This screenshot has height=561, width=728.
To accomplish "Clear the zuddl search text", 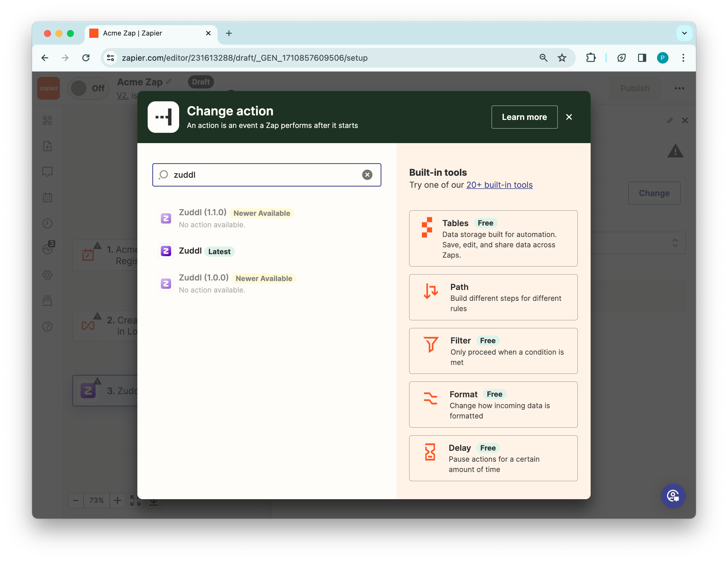I will 367,175.
